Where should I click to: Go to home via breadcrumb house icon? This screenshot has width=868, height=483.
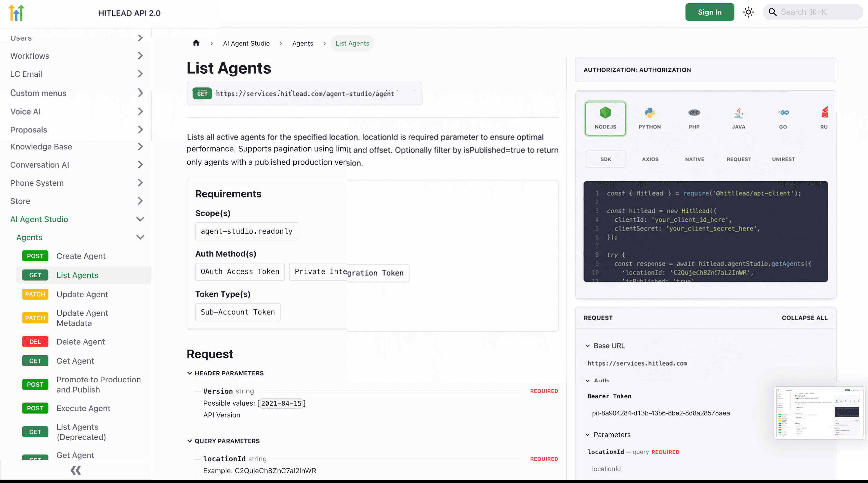pyautogui.click(x=196, y=43)
